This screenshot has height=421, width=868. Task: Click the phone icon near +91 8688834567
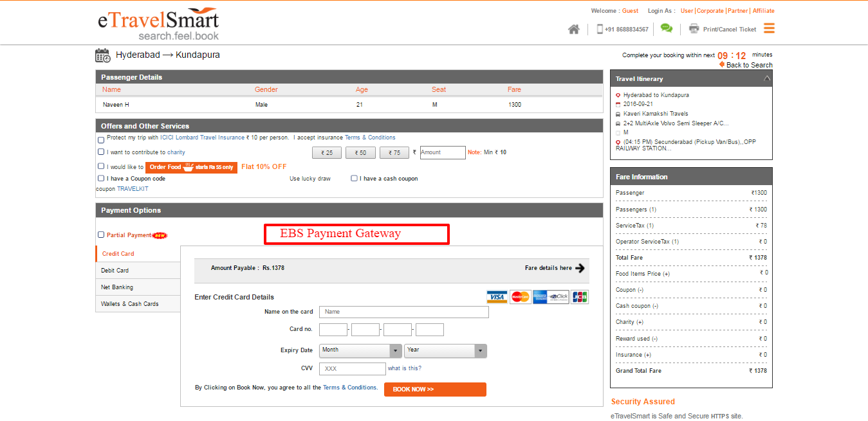click(x=600, y=29)
